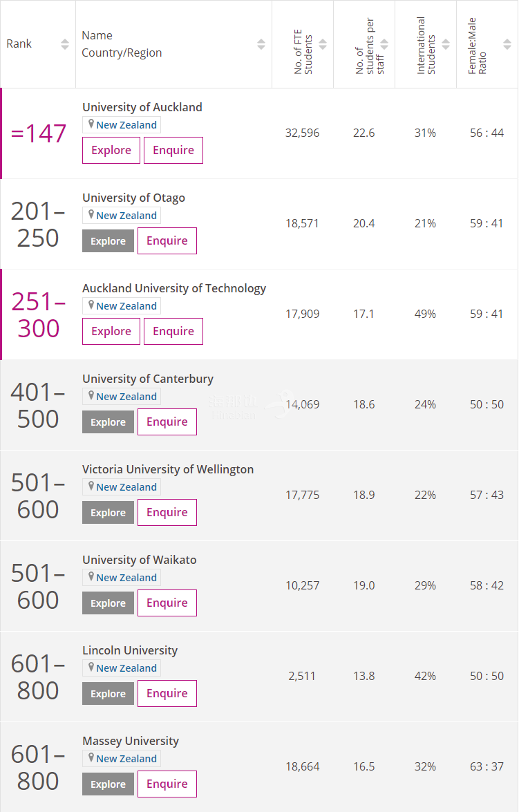Viewport: 519px width, 812px height.
Task: Open University of Waikato name link
Action: pyautogui.click(x=140, y=560)
